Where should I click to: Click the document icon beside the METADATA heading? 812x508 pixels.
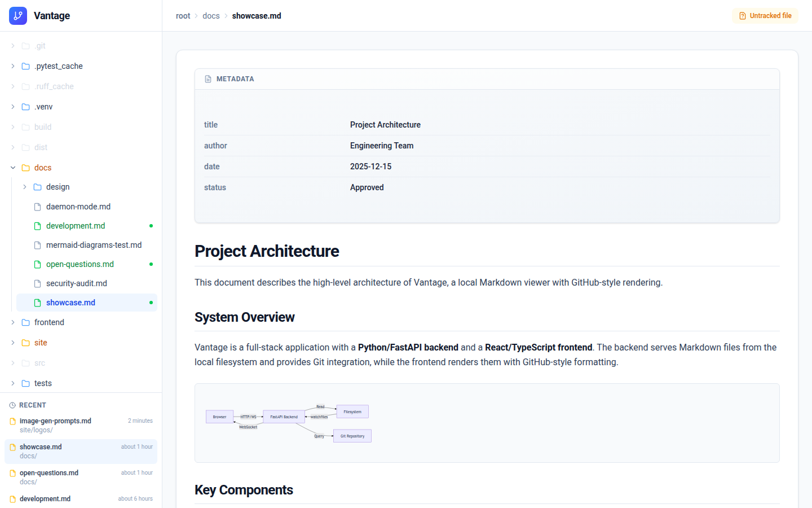[x=208, y=78]
